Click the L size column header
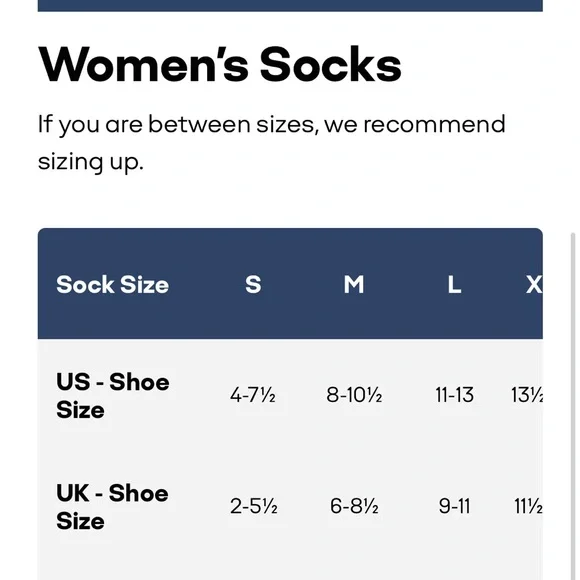 454,284
